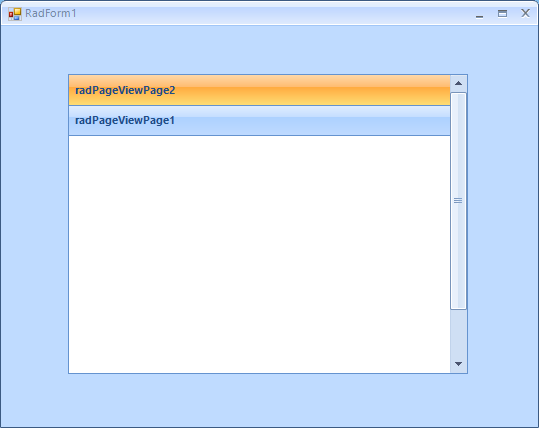This screenshot has width=539, height=428.
Task: Click the grip lines on the scrollbar thumb
Action: [458, 200]
